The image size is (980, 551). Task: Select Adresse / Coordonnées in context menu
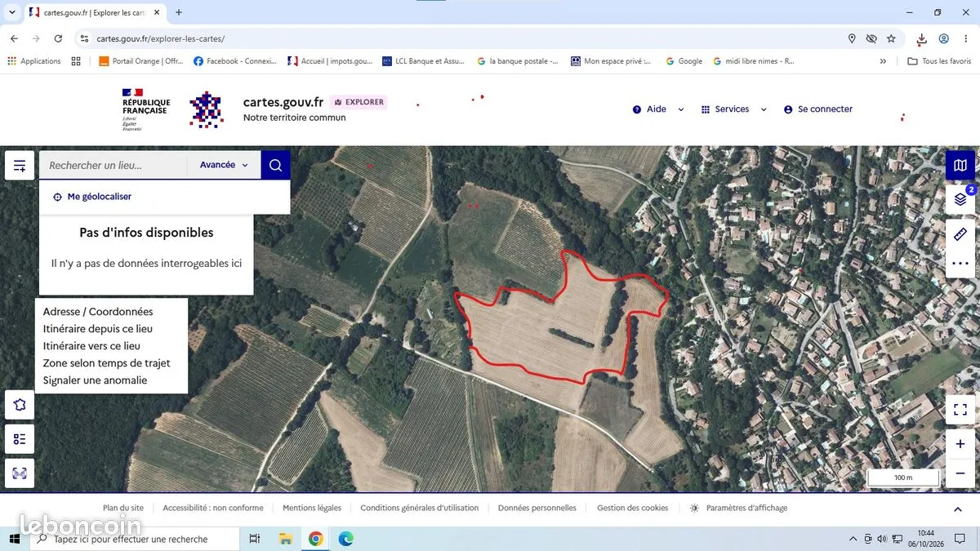(x=98, y=312)
